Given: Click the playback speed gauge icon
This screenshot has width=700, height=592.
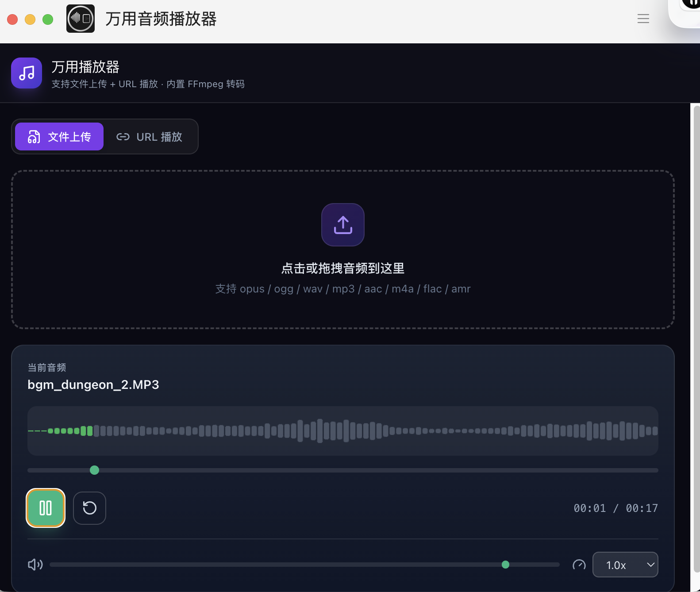Looking at the screenshot, I should coord(579,565).
